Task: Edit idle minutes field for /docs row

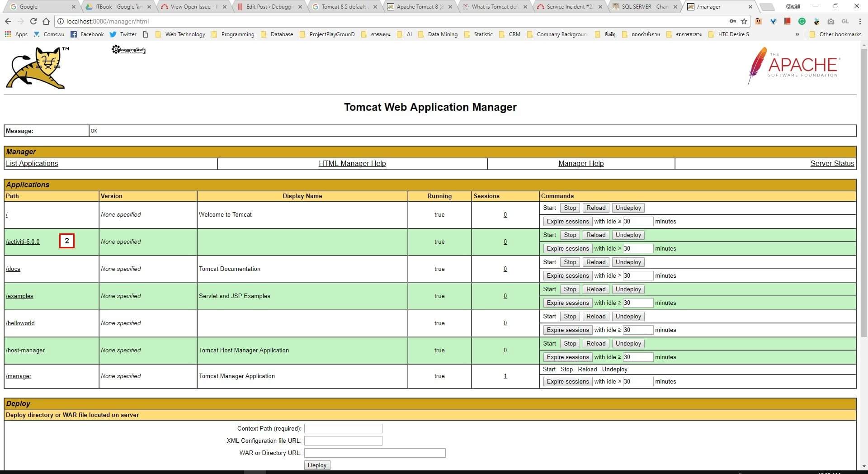Action: tap(638, 276)
